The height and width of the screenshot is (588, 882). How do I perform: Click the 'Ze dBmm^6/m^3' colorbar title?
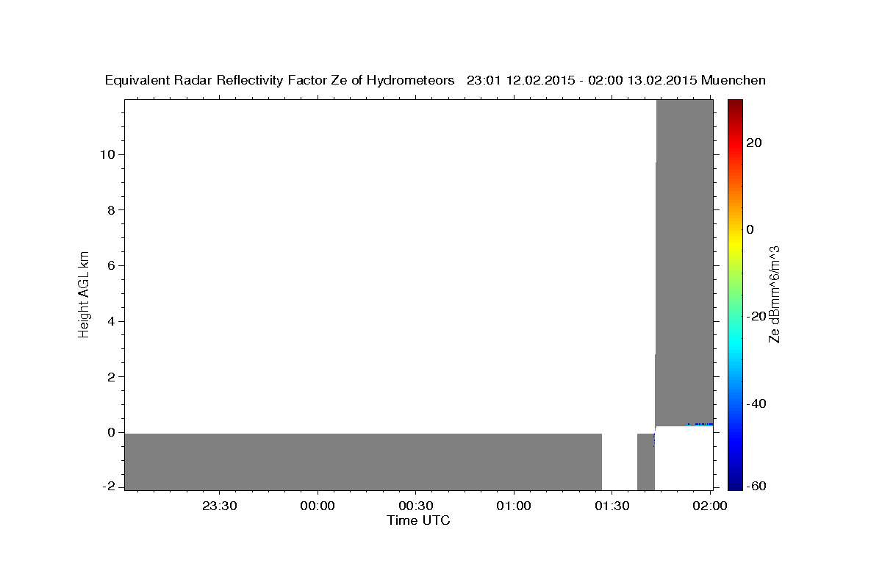coord(773,295)
